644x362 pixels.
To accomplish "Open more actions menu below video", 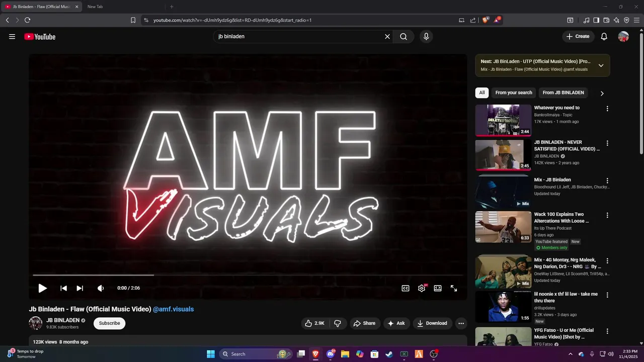I will [x=461, y=323].
